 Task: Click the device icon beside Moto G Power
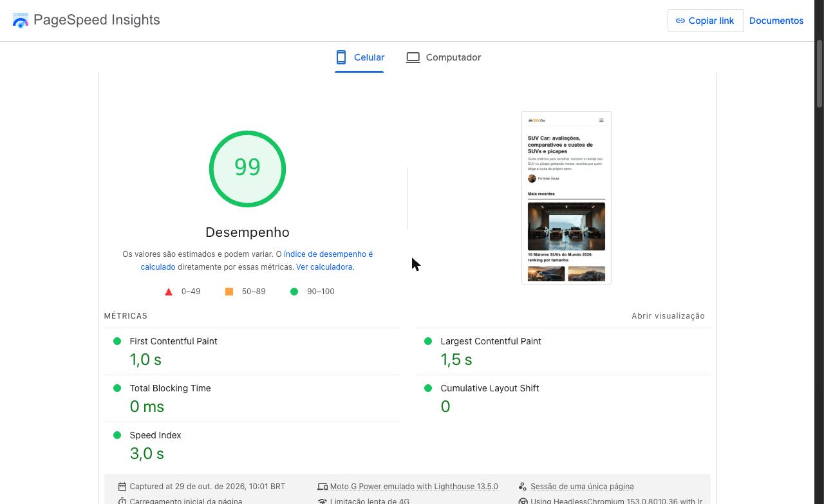tap(323, 487)
